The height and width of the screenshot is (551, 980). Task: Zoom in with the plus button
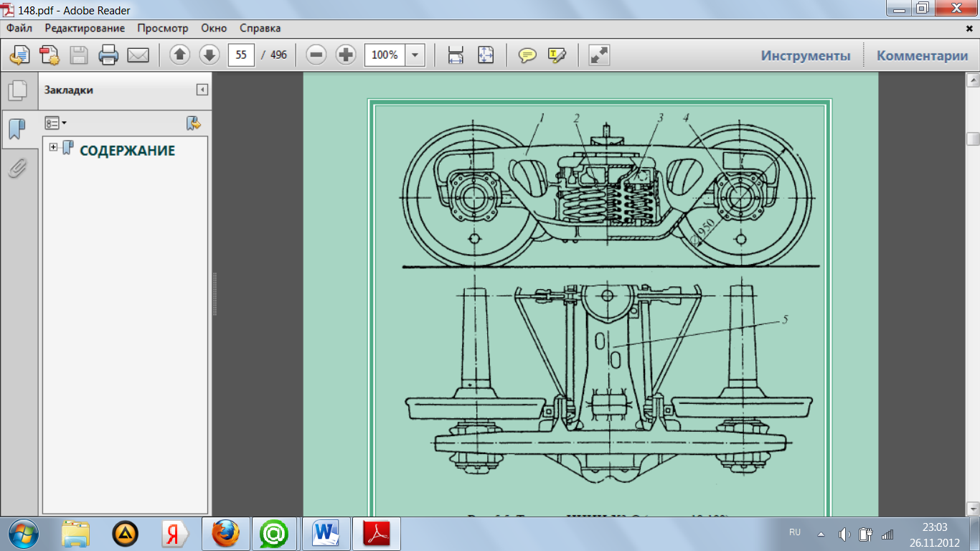(346, 55)
